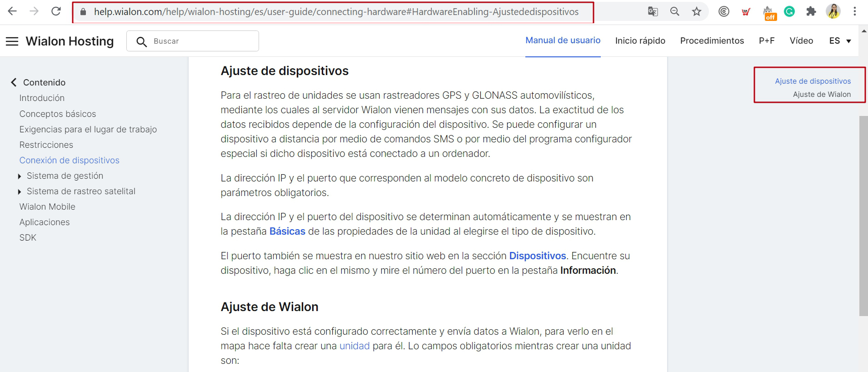
Task: Open the Chrome three-dot menu
Action: [854, 12]
